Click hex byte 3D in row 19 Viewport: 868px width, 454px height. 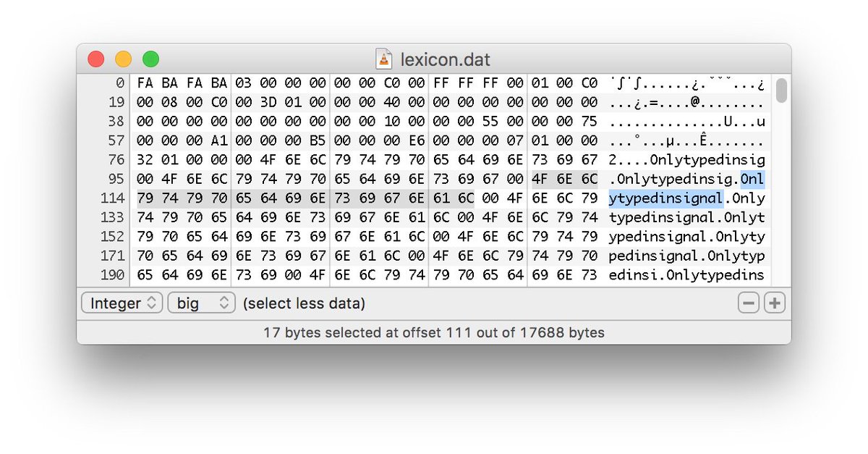coord(268,102)
